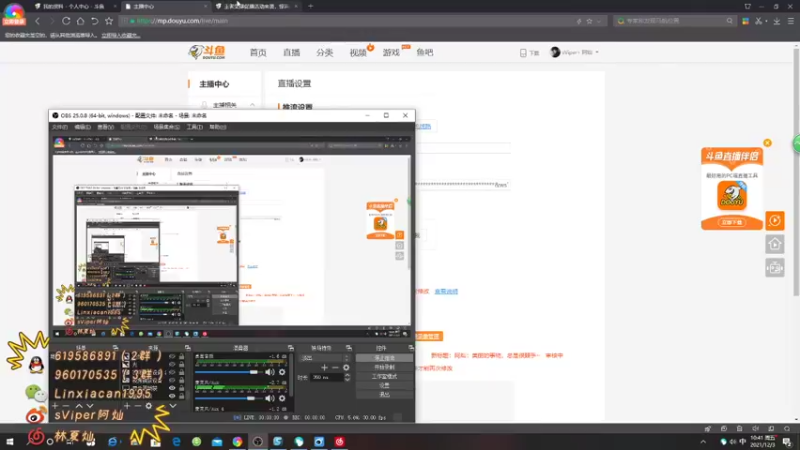800x450 pixels.
Task: Add a scene transition with plus icon
Action: [324, 367]
